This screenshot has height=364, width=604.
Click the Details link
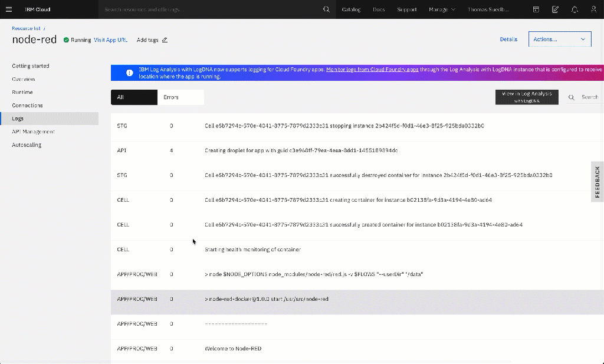pos(508,40)
